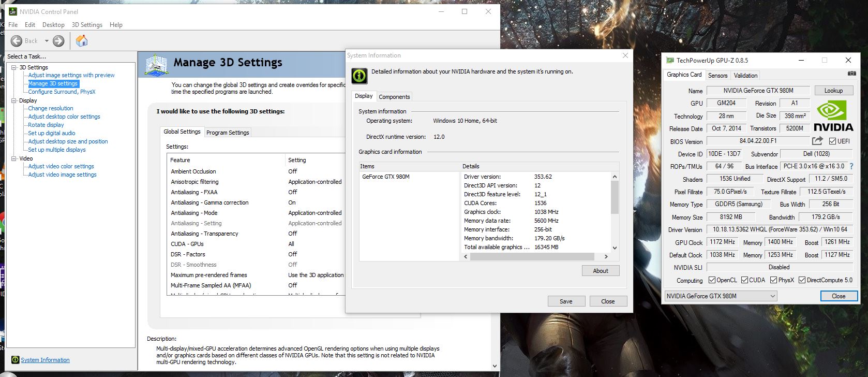The width and height of the screenshot is (868, 377).
Task: Switch to the Global Settings tab
Action: click(x=182, y=132)
